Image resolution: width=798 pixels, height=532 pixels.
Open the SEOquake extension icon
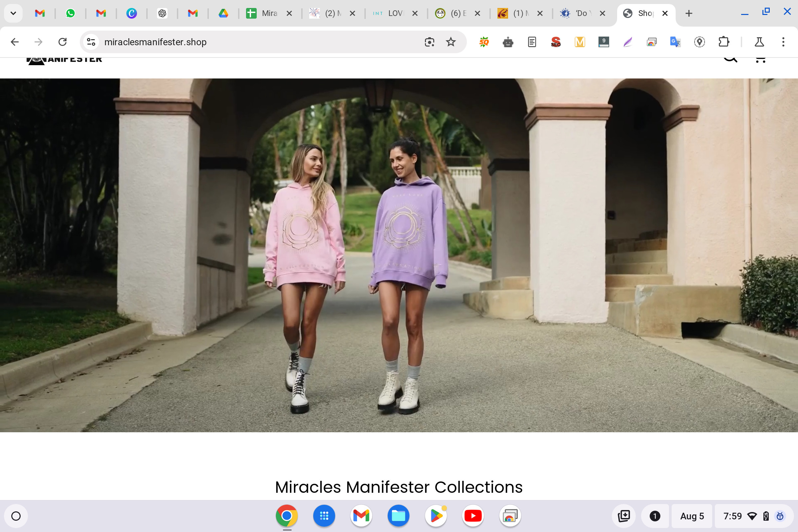(484, 42)
